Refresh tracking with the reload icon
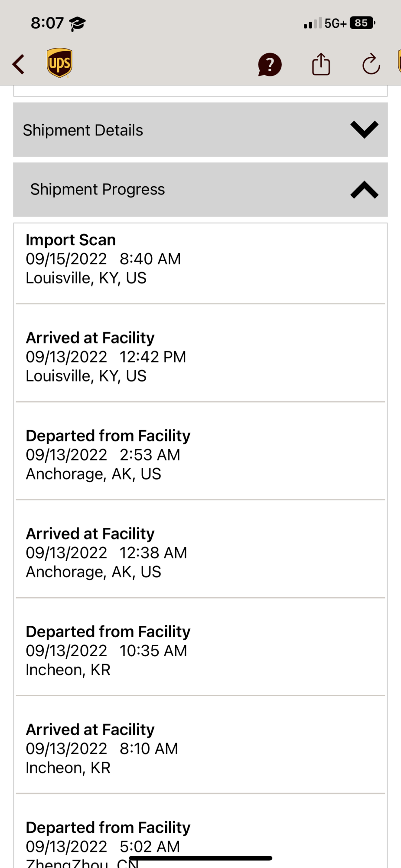 pyautogui.click(x=371, y=64)
